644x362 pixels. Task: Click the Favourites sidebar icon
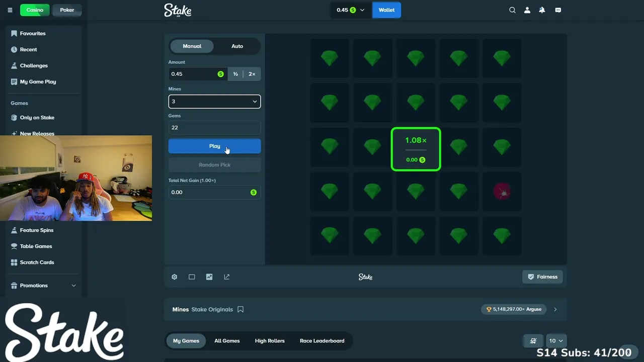[14, 33]
